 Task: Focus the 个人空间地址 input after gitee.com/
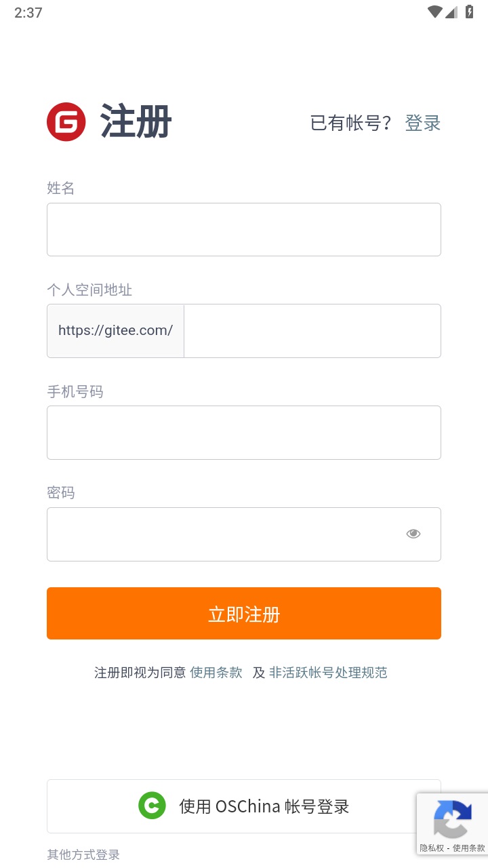312,331
